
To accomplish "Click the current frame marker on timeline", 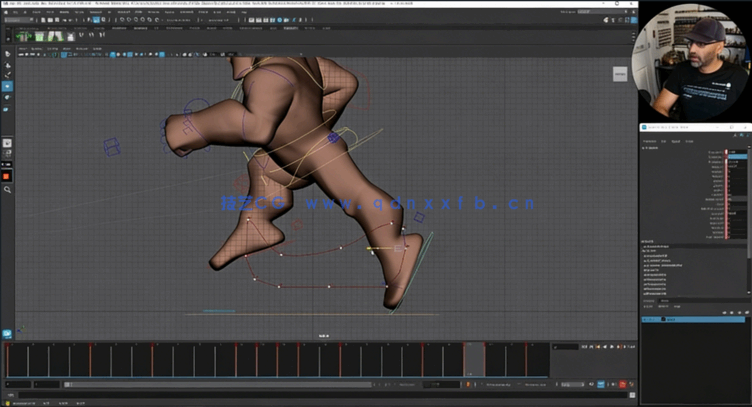I will point(474,358).
